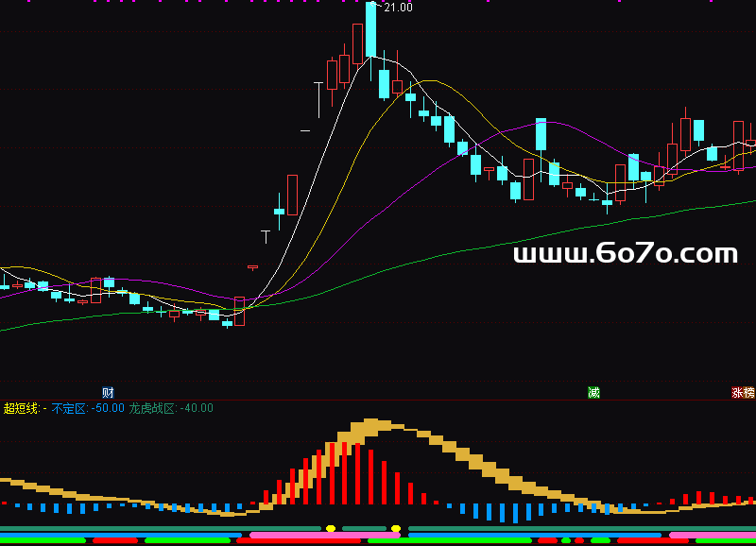The height and width of the screenshot is (546, 756).
Task: Click the small green dot in bottom strip
Action: click(x=566, y=541)
